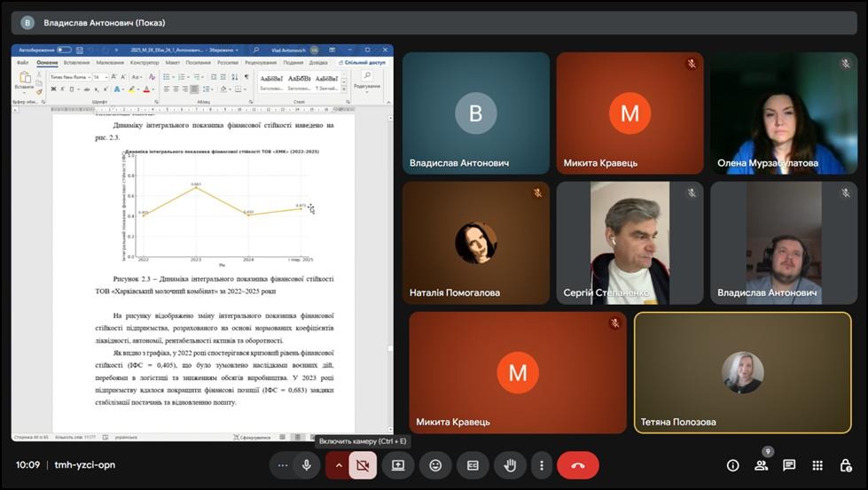
Task: Turn on the camera in the call bar
Action: pyautogui.click(x=363, y=465)
